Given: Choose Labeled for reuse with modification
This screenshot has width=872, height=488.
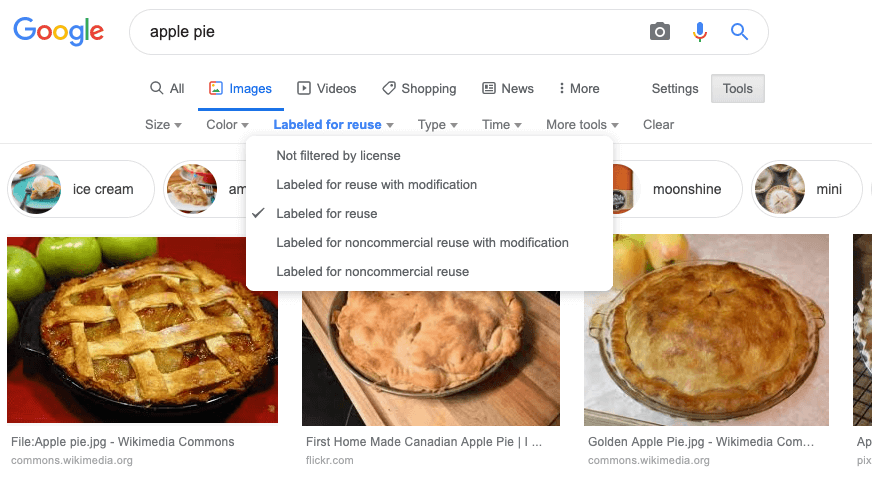Looking at the screenshot, I should click(x=376, y=184).
